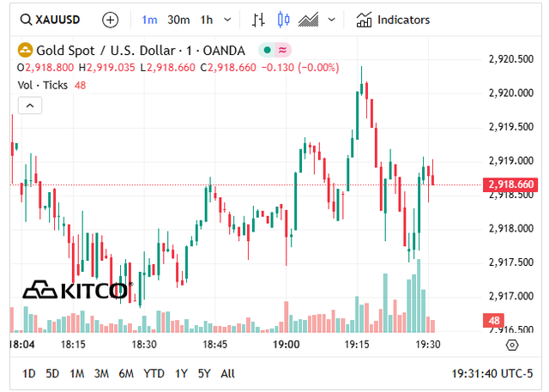Click the pink approximate data indicator
Image resolution: width=549 pixels, height=392 pixels.
(282, 51)
